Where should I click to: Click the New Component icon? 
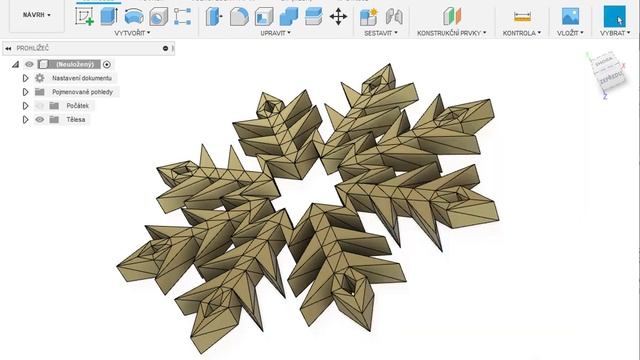pos(369,17)
